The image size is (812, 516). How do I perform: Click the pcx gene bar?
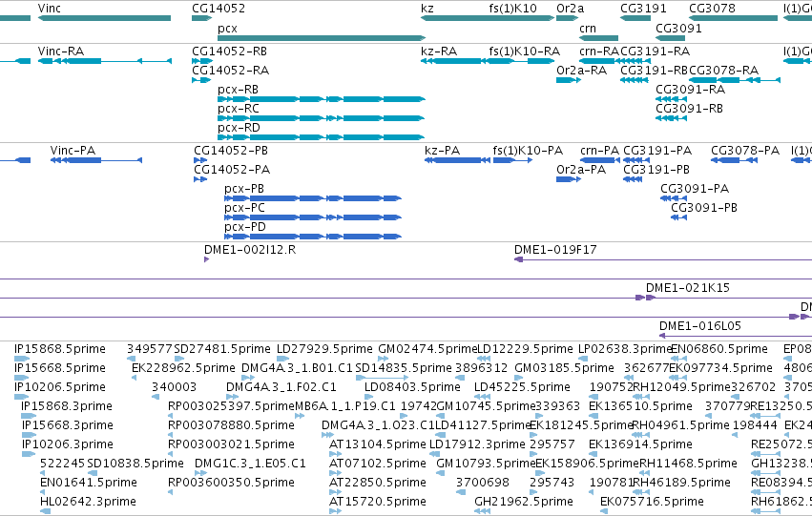click(x=321, y=38)
